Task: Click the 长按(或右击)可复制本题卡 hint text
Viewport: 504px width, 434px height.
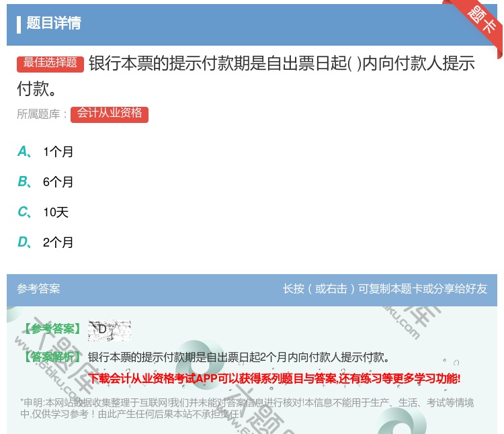Action: pyautogui.click(x=385, y=288)
